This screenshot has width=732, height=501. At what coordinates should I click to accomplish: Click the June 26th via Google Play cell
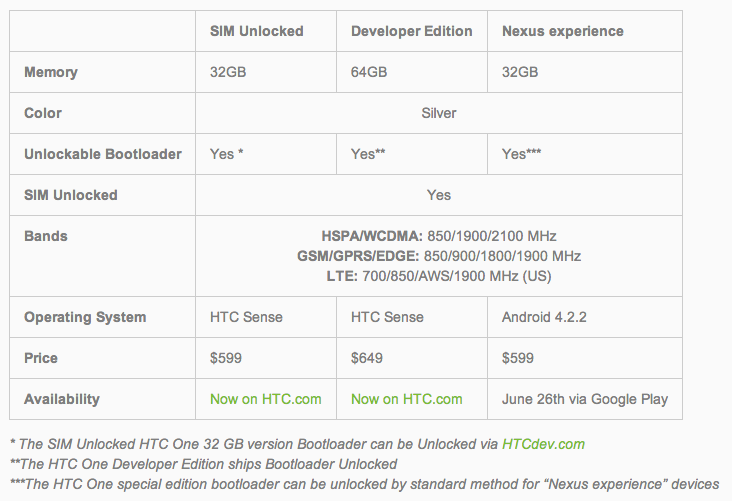click(x=584, y=399)
